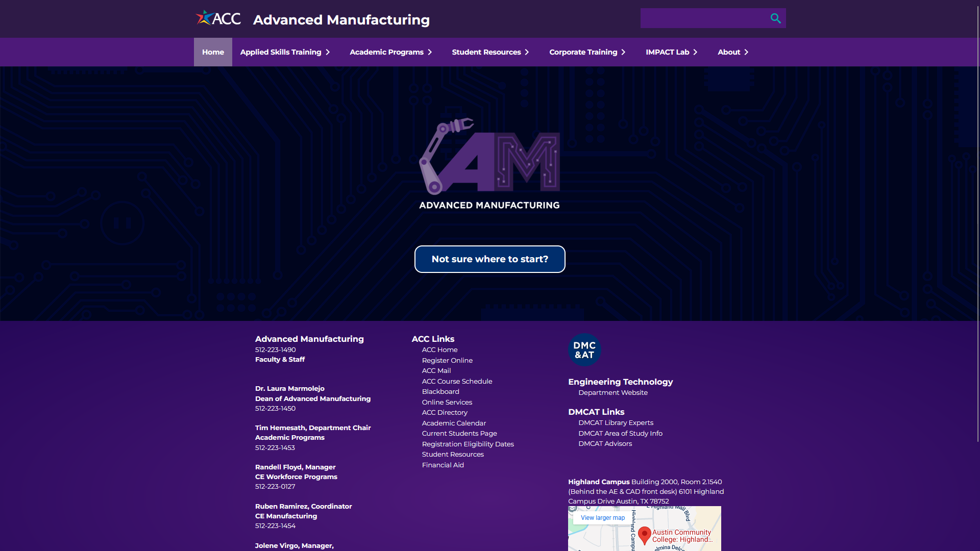Open the DMCAT Library Experts link
The height and width of the screenshot is (551, 980).
coord(616,423)
